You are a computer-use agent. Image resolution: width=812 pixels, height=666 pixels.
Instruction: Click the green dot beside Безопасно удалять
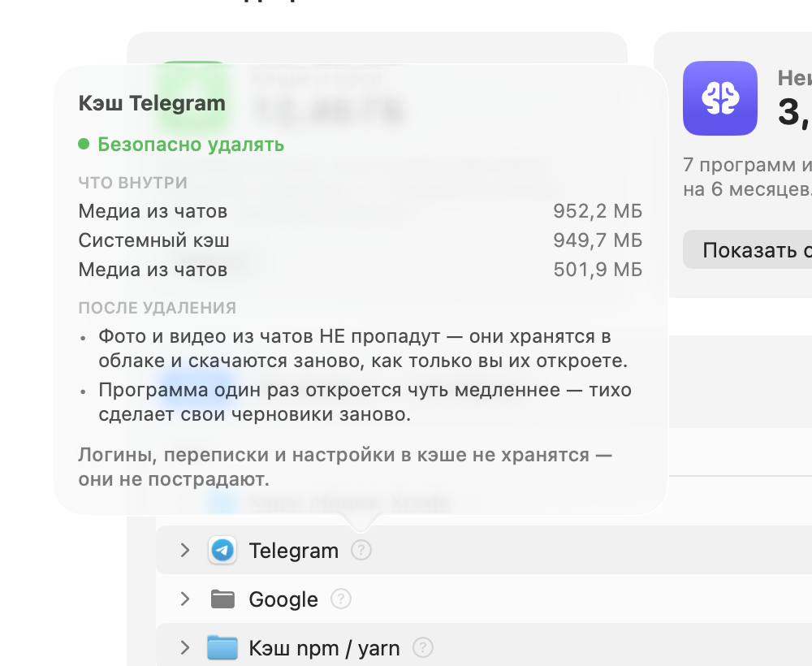pyautogui.click(x=84, y=144)
